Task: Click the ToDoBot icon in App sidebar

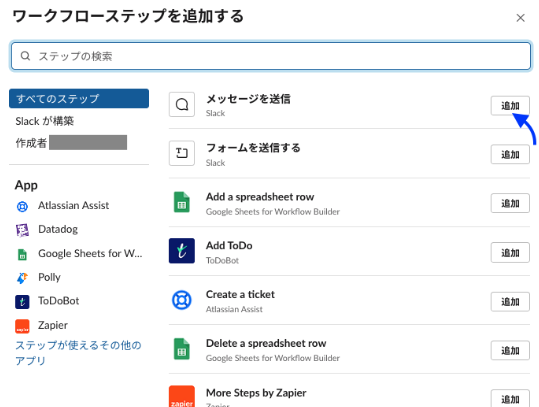Action: click(x=22, y=302)
